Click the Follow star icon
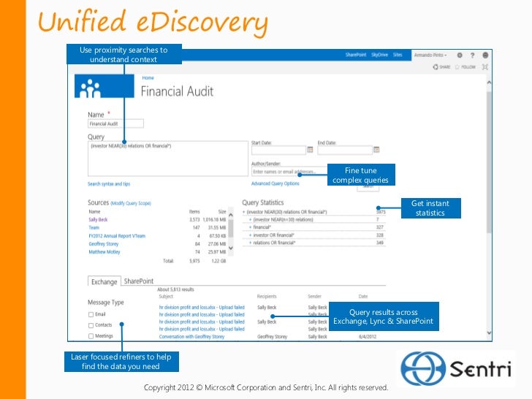 pyautogui.click(x=457, y=66)
